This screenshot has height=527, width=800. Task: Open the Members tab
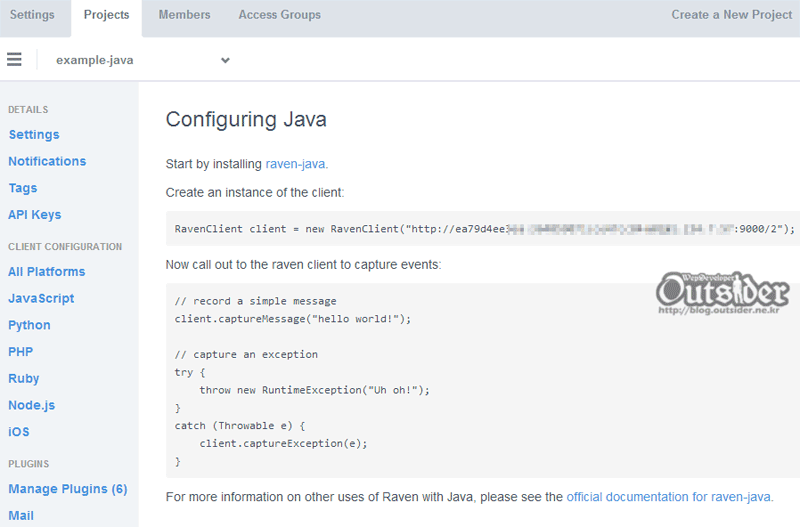point(184,15)
